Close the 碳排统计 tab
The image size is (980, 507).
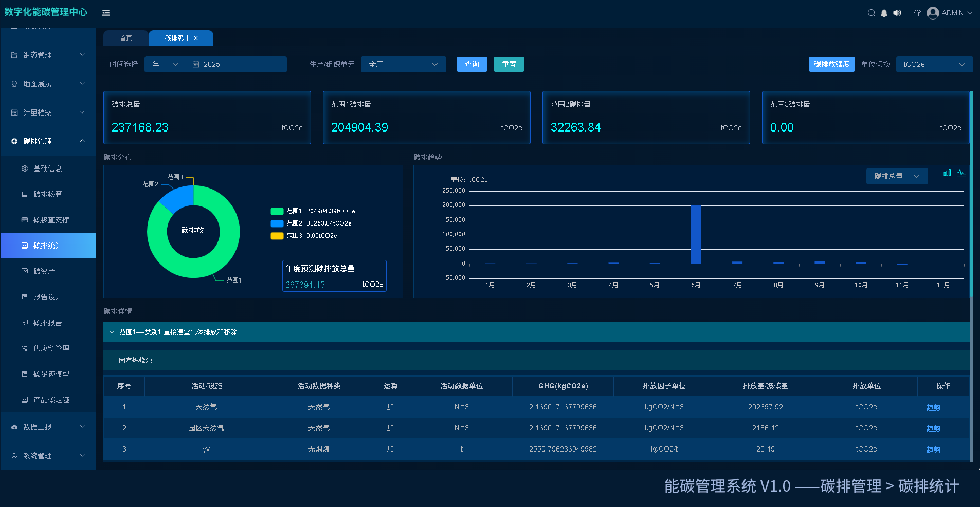tap(196, 38)
